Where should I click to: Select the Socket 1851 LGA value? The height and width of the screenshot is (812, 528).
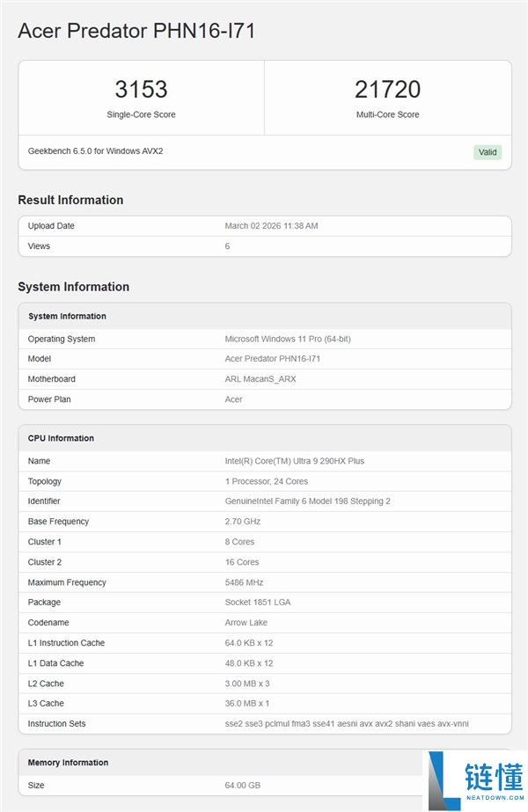tap(258, 603)
